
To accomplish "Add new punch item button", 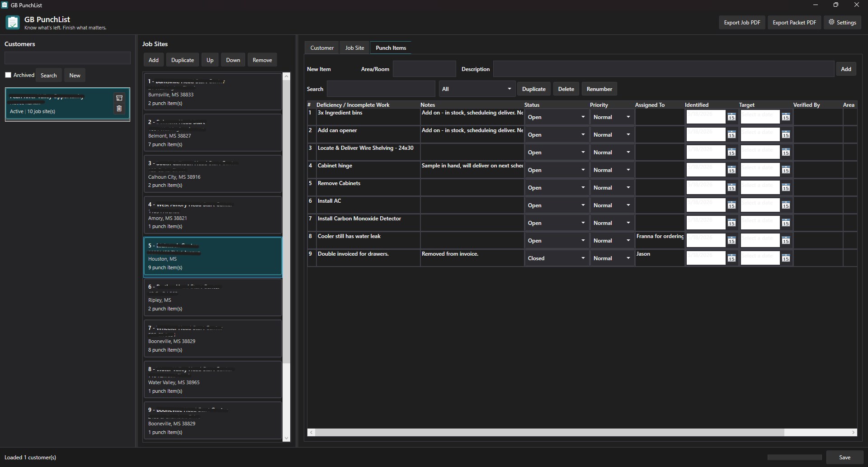I will point(846,69).
